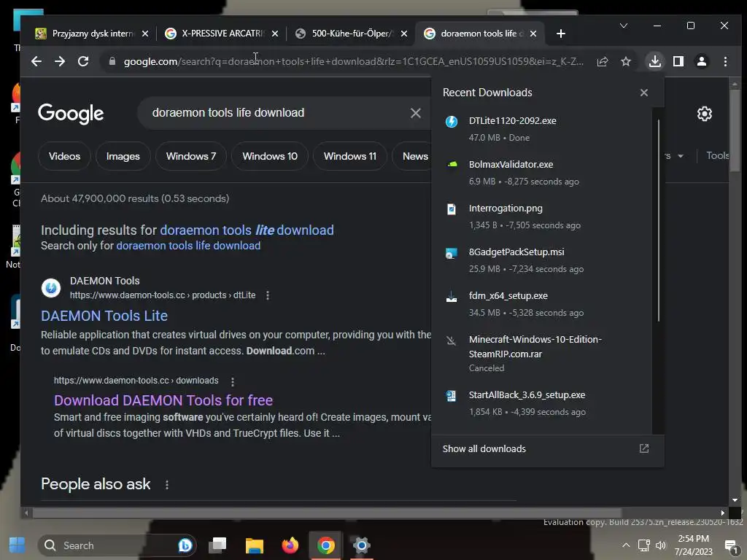Screen dimensions: 747x560
Task: Open Google quick settings gear
Action: tap(705, 114)
